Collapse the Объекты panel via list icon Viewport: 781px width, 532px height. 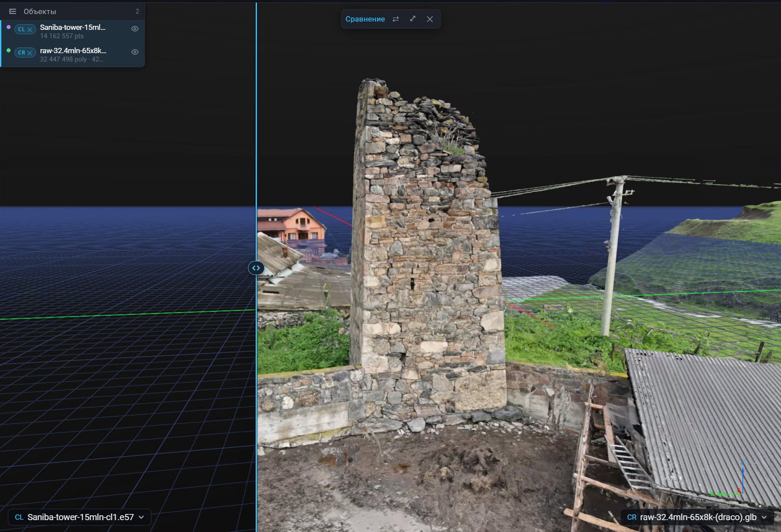click(12, 11)
